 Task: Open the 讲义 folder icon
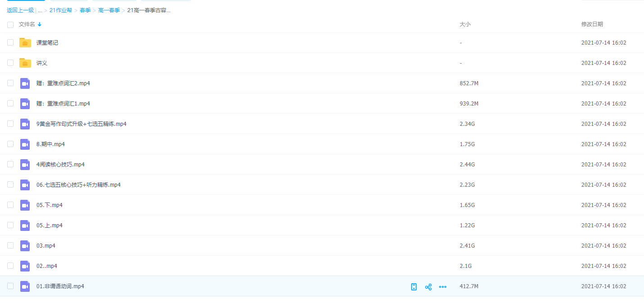coord(25,63)
